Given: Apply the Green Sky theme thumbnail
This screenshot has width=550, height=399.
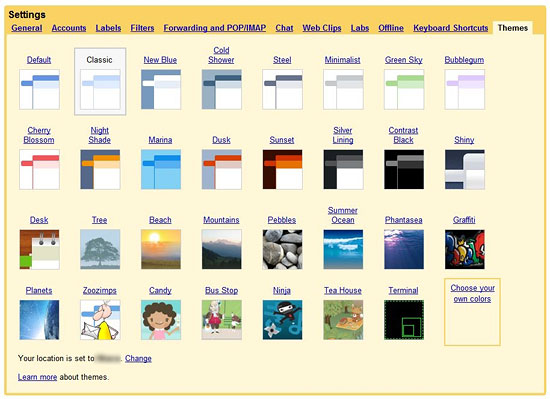Looking at the screenshot, I should tap(404, 89).
